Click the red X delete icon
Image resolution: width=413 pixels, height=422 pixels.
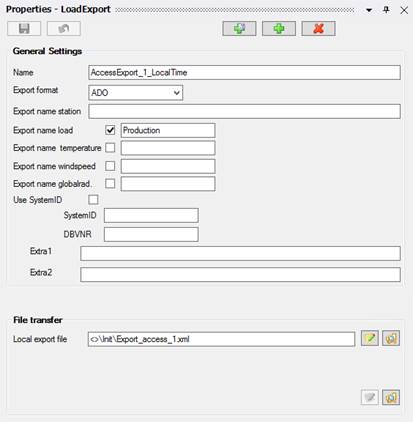point(318,29)
